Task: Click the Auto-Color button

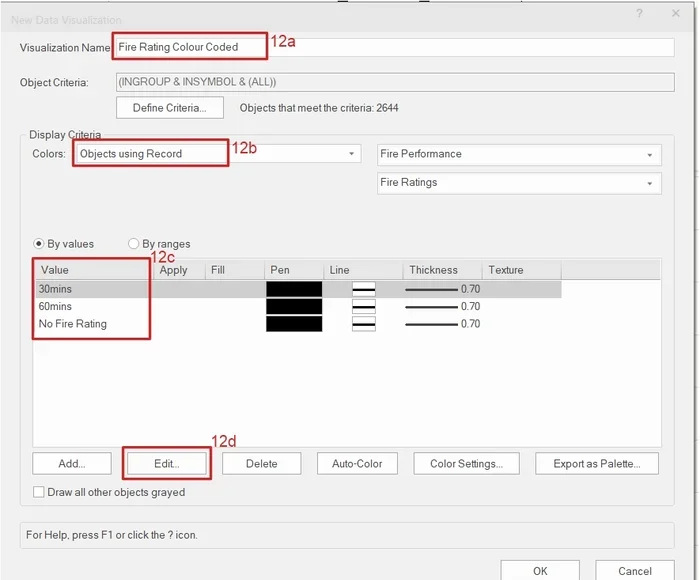Action: pyautogui.click(x=357, y=464)
